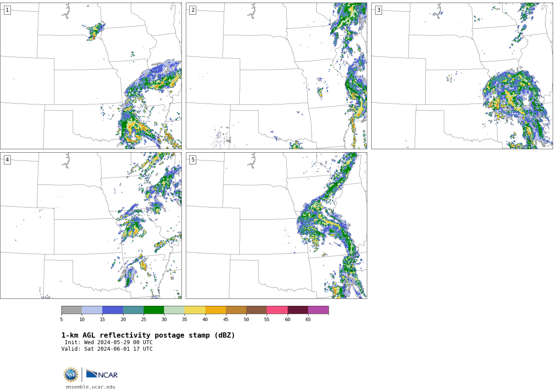
Task: Click the panel number label '5'
Action: pyautogui.click(x=193, y=160)
